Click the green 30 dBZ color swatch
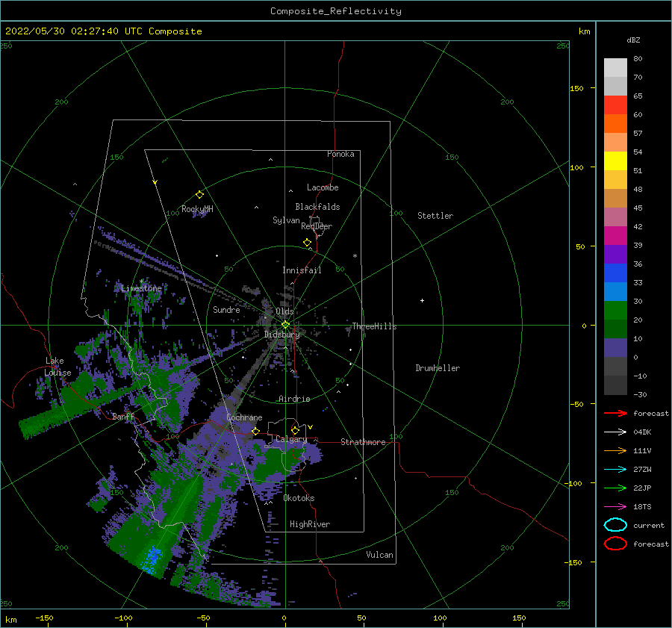Image resolution: width=672 pixels, height=628 pixels. (615, 311)
